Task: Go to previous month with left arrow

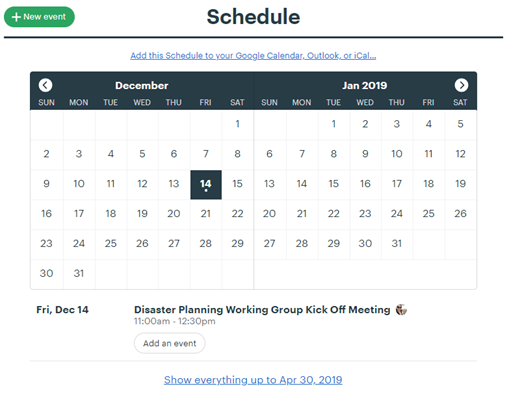Action: coord(45,85)
